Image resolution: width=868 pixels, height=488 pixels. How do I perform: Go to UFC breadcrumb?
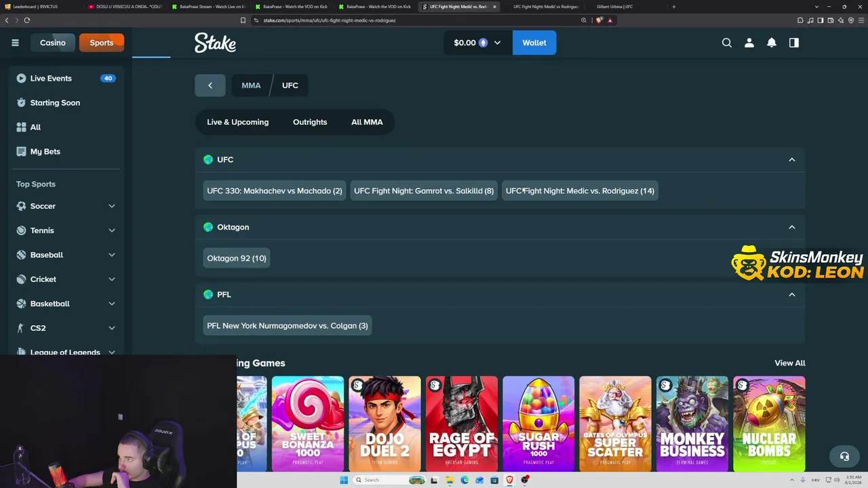pos(290,85)
